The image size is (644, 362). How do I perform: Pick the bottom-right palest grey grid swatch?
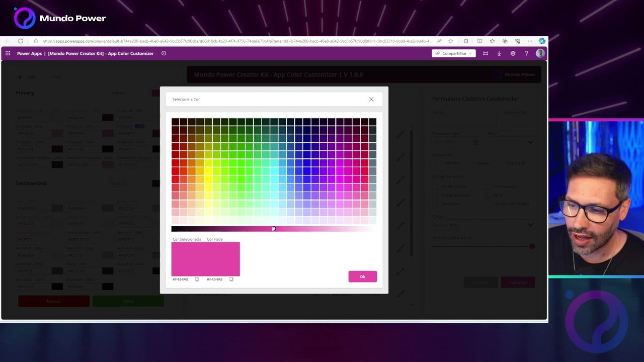point(372,220)
